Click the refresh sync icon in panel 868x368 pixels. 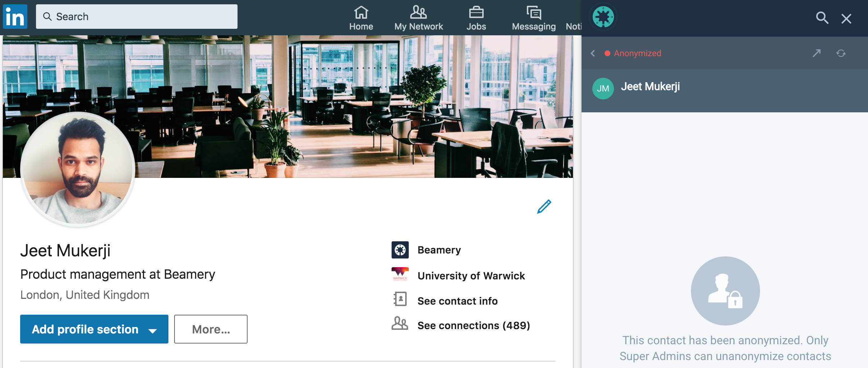[x=841, y=53]
